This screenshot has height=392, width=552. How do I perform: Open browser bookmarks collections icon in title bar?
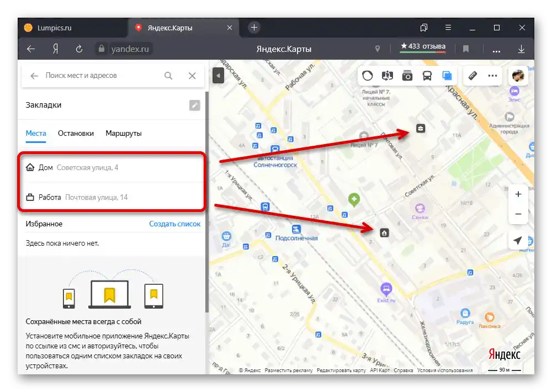tap(424, 28)
